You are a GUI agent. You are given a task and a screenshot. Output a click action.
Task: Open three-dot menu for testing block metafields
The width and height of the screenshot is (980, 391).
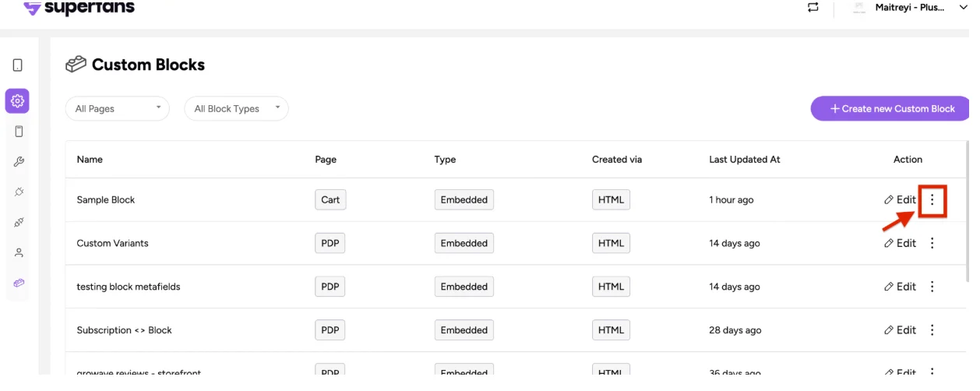click(932, 287)
